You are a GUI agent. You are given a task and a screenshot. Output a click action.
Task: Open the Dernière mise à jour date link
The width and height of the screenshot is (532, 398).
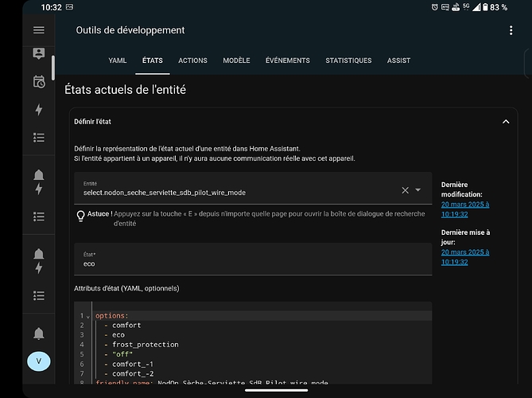(x=465, y=257)
